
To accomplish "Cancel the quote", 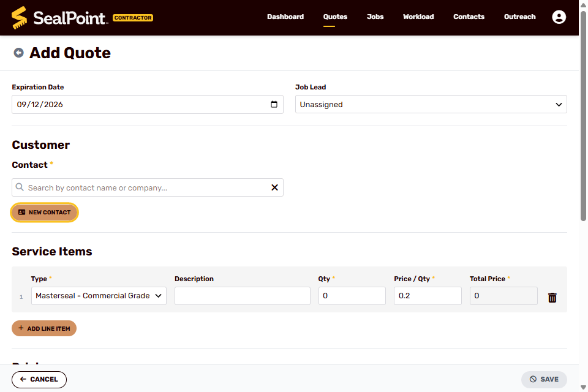I will (x=39, y=379).
